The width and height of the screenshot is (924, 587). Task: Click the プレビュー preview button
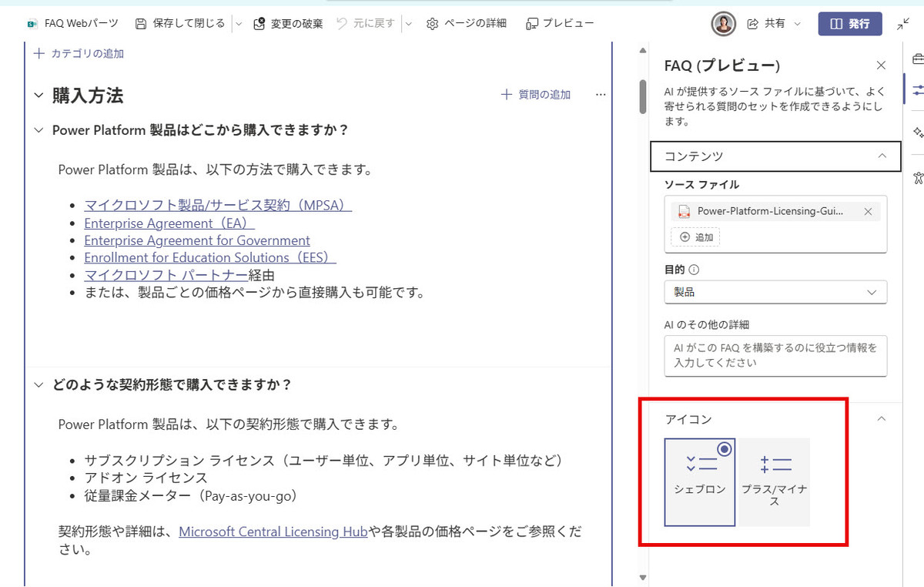pyautogui.click(x=560, y=24)
